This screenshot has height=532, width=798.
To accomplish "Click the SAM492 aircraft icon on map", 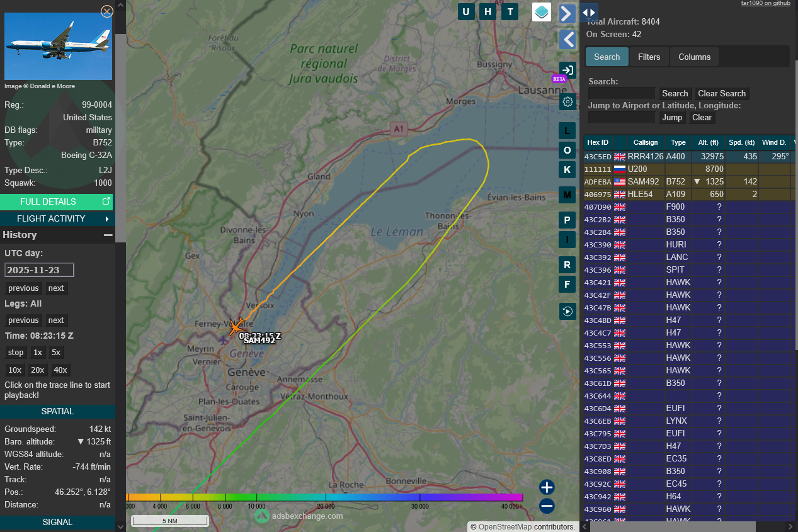I will click(237, 326).
